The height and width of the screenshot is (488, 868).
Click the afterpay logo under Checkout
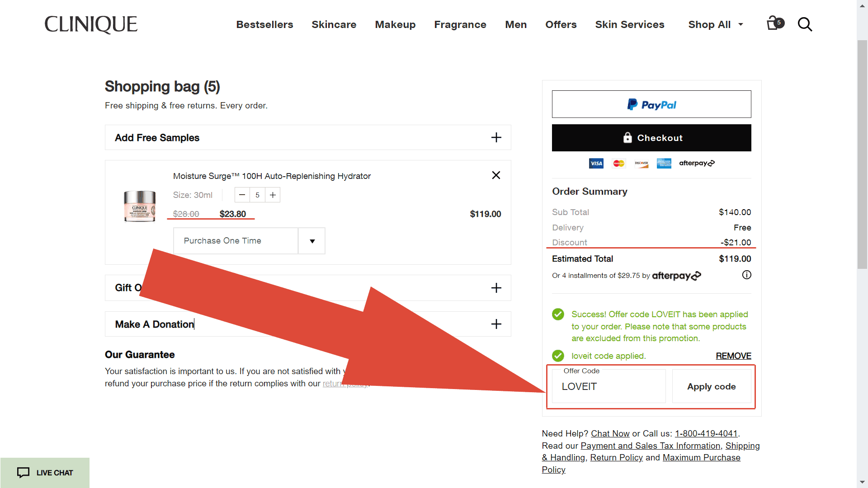697,163
